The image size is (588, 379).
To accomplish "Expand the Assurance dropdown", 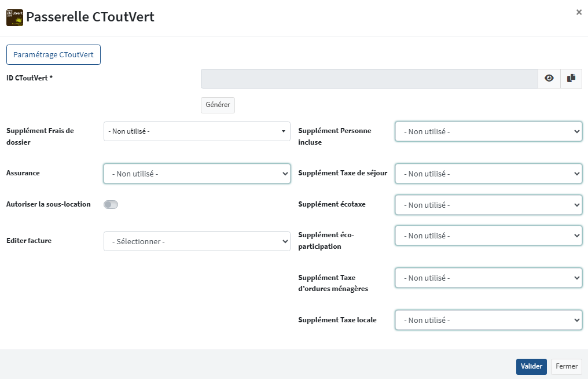I will click(197, 174).
